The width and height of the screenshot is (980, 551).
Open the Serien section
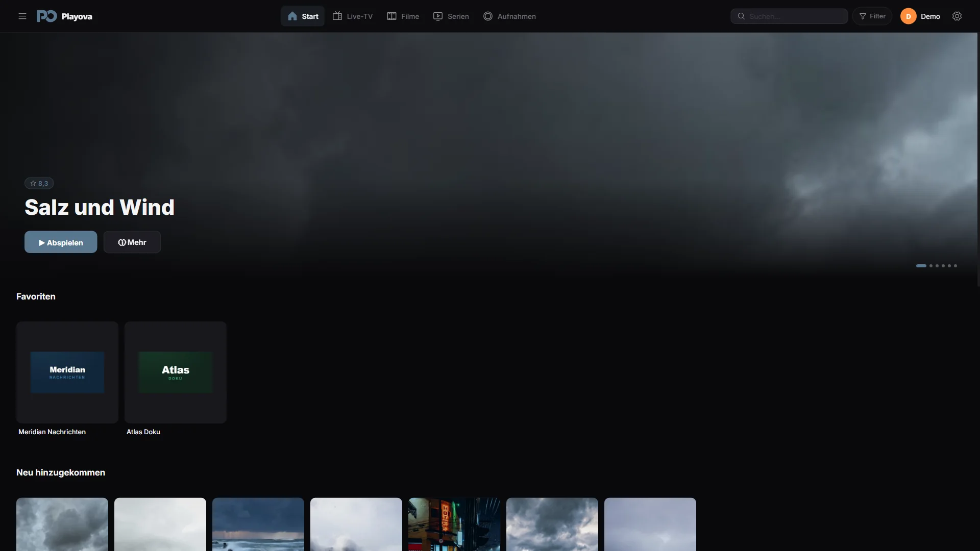pyautogui.click(x=451, y=16)
